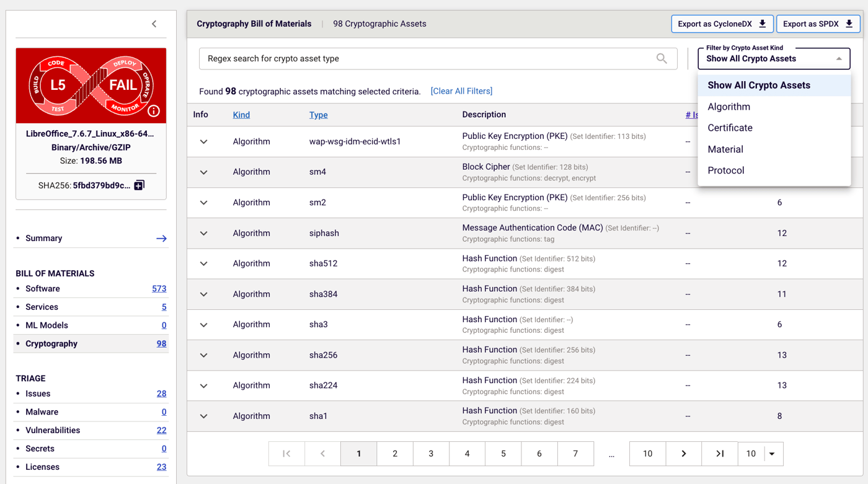Open Vulnerabilities count 22 link

click(x=161, y=430)
